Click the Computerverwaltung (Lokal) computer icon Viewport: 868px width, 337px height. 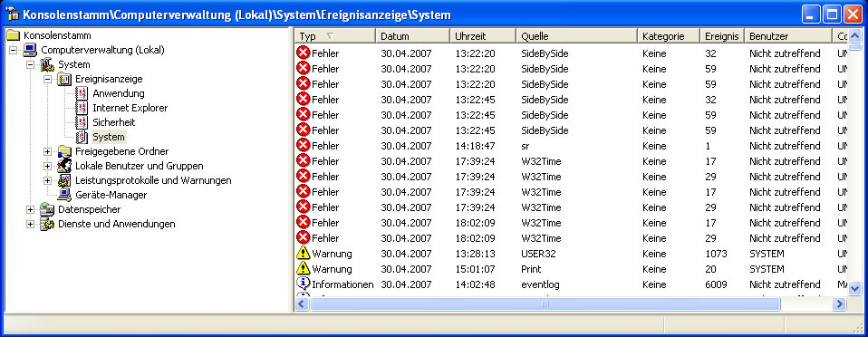coord(31,50)
